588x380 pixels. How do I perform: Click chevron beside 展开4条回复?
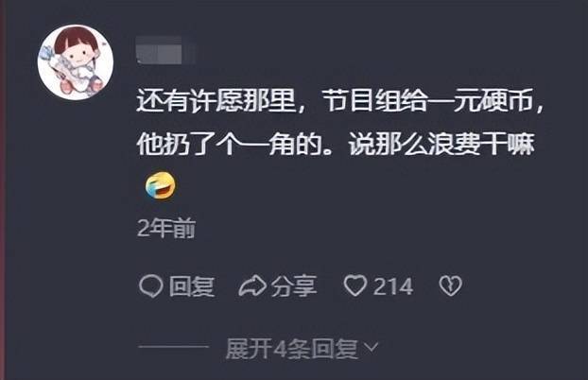pos(372,348)
